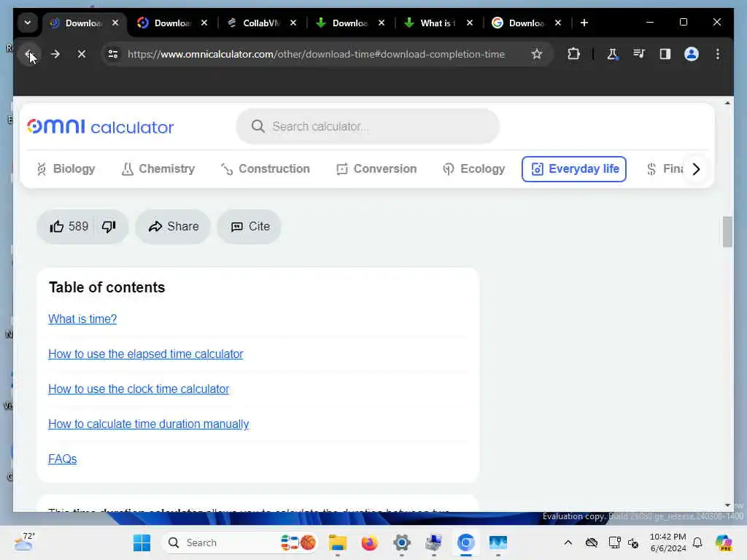Screen dimensions: 747x560
Task: Switch to the Google Download tab
Action: tap(526, 23)
